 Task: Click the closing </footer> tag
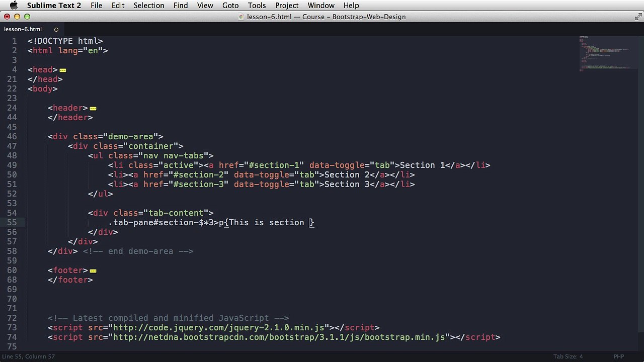[x=70, y=280]
